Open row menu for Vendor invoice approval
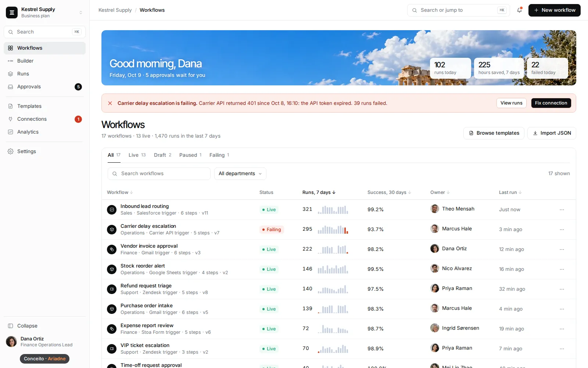Image resolution: width=588 pixels, height=368 pixels. pos(562,250)
